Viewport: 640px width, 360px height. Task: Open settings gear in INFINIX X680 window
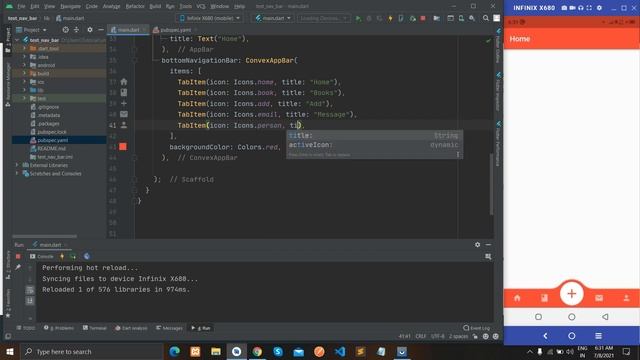599,8
